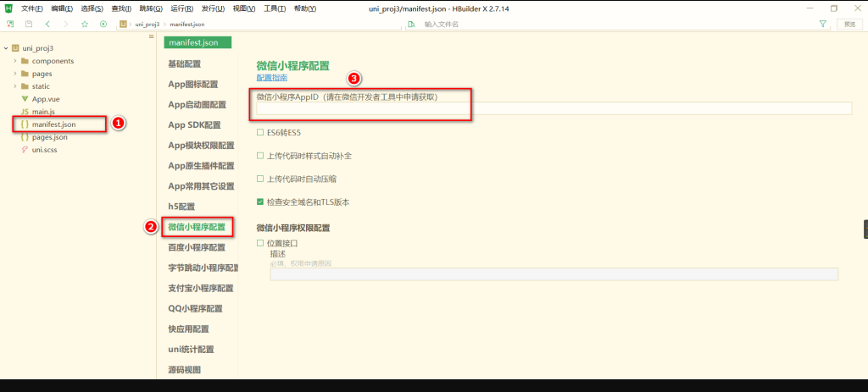
Task: Open 快应用配置 section
Action: tap(188, 329)
